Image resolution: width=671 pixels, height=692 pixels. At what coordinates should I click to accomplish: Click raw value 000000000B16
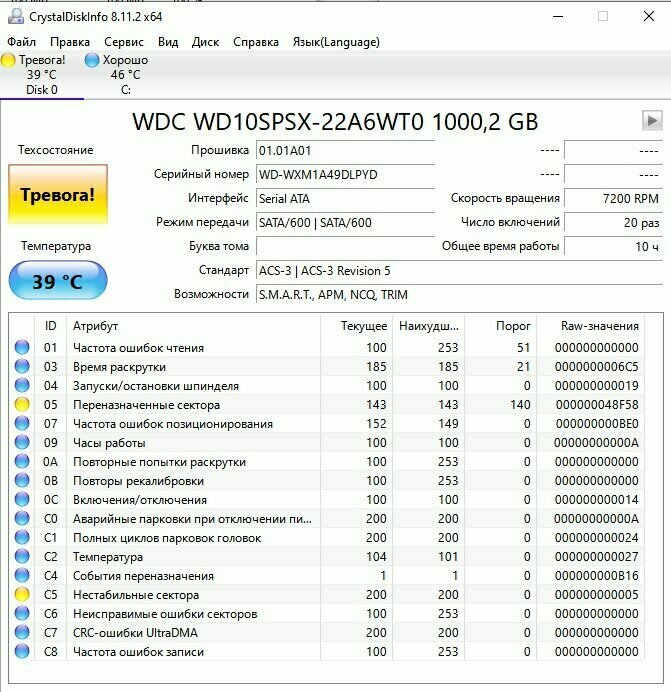pos(597,575)
